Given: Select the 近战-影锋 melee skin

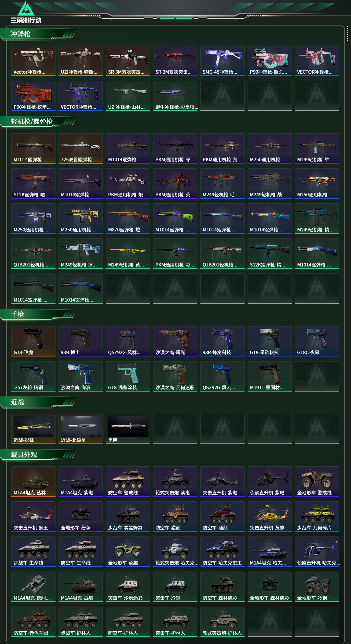Looking at the screenshot, I should point(33,429).
